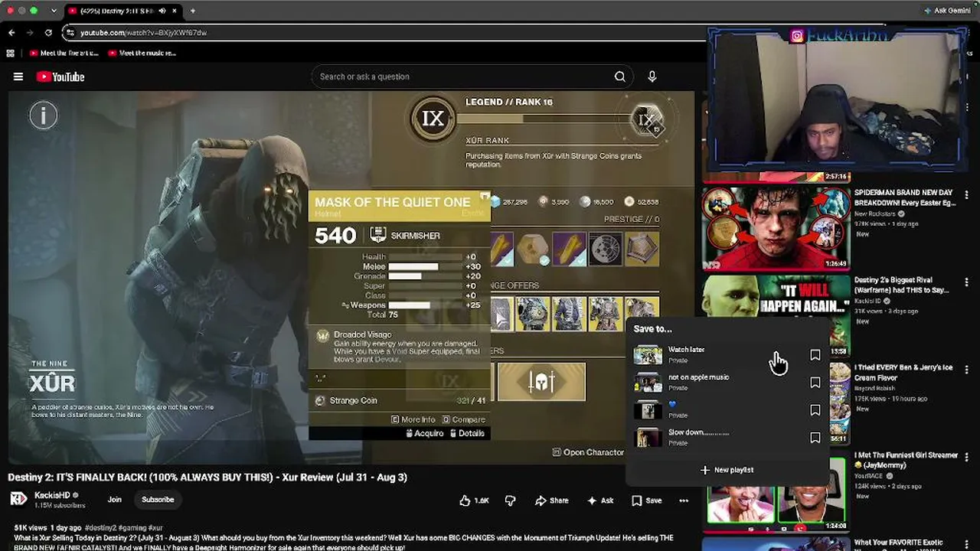Screen dimensions: 980x551
Task: Open the KackisHD channel name link
Action: click(x=52, y=495)
